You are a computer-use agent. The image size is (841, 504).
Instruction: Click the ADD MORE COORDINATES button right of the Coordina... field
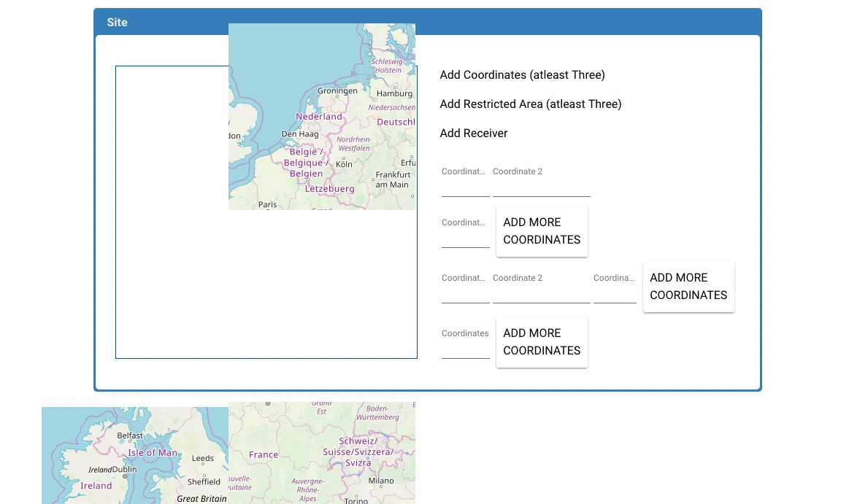pyautogui.click(x=688, y=287)
